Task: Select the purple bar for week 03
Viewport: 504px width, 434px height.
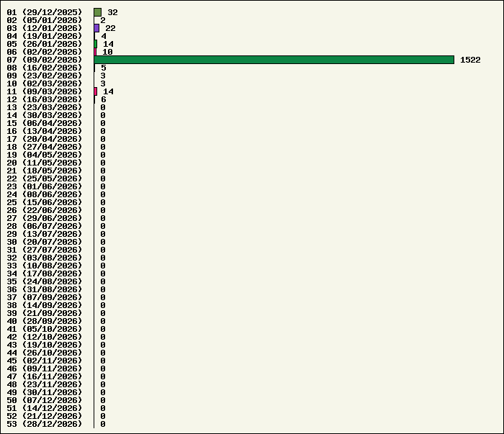Action: (96, 28)
